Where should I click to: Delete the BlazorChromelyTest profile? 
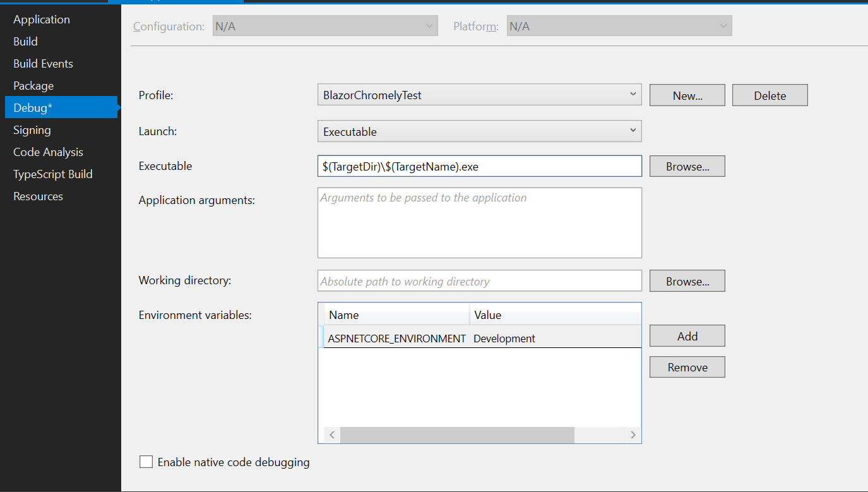point(770,95)
